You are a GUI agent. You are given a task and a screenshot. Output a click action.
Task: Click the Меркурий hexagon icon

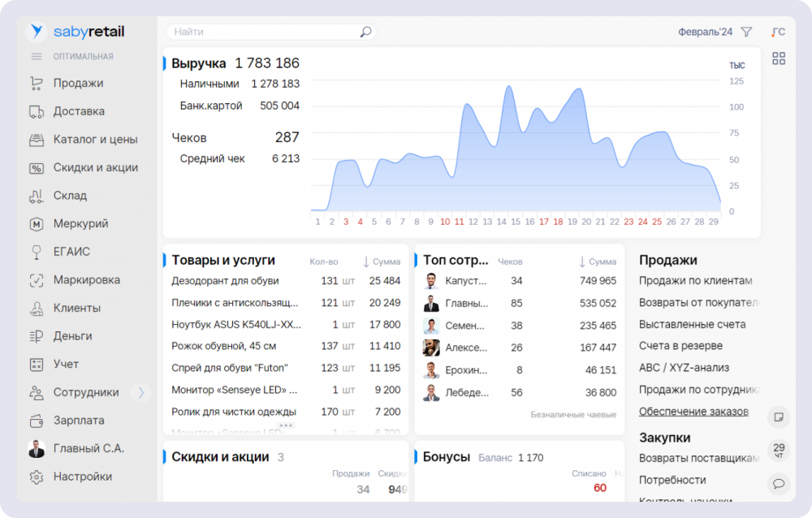[x=36, y=224]
